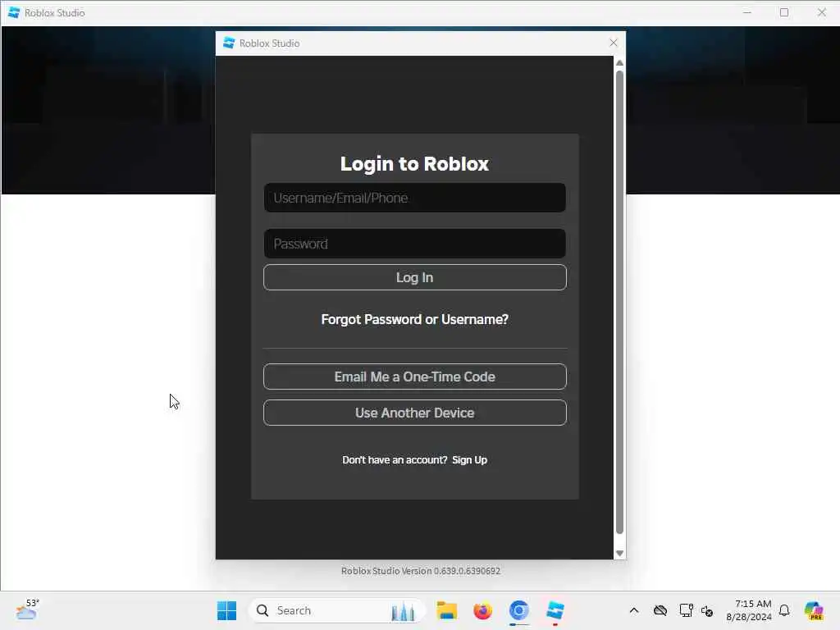This screenshot has height=630, width=840.
Task: Click the Username/Email/Phone input field
Action: pyautogui.click(x=414, y=198)
